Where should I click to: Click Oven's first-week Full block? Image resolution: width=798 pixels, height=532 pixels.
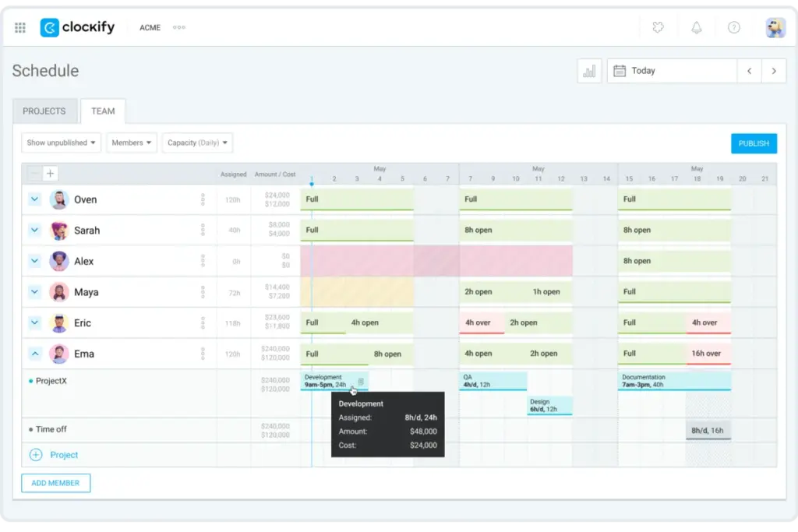pos(357,199)
